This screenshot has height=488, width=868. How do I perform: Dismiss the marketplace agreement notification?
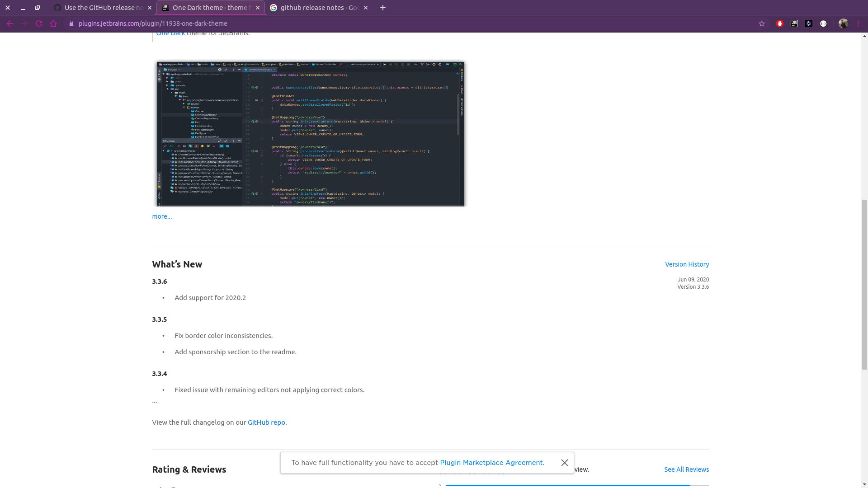(564, 462)
